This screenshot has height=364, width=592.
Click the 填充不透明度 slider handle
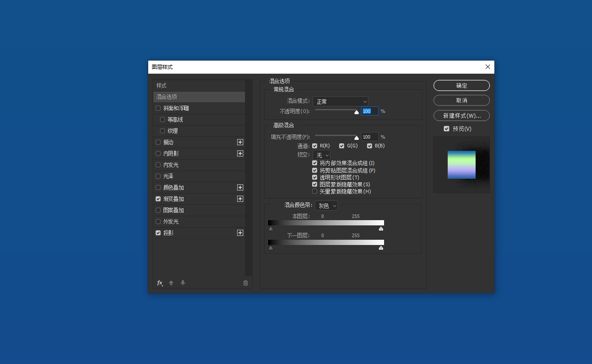point(357,138)
